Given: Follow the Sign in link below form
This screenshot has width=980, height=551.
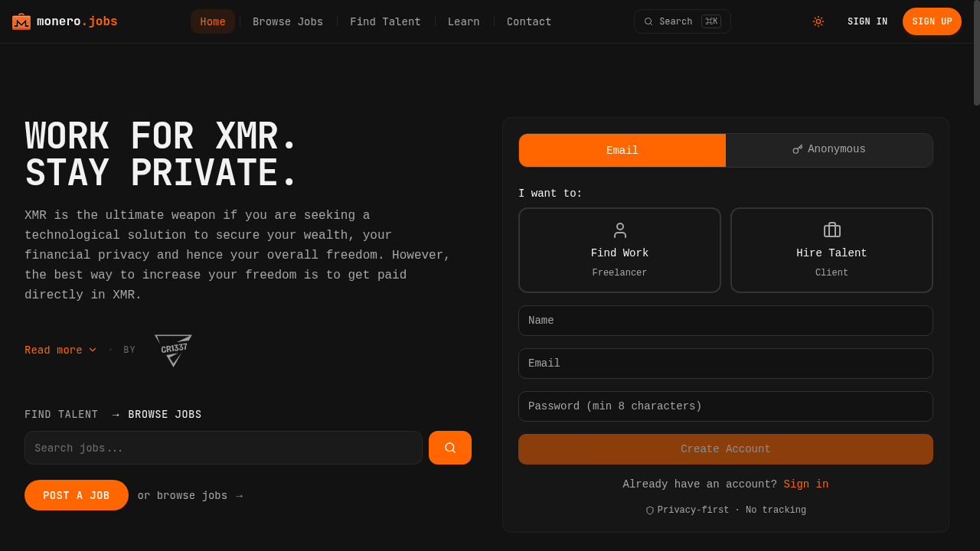Looking at the screenshot, I should [806, 484].
